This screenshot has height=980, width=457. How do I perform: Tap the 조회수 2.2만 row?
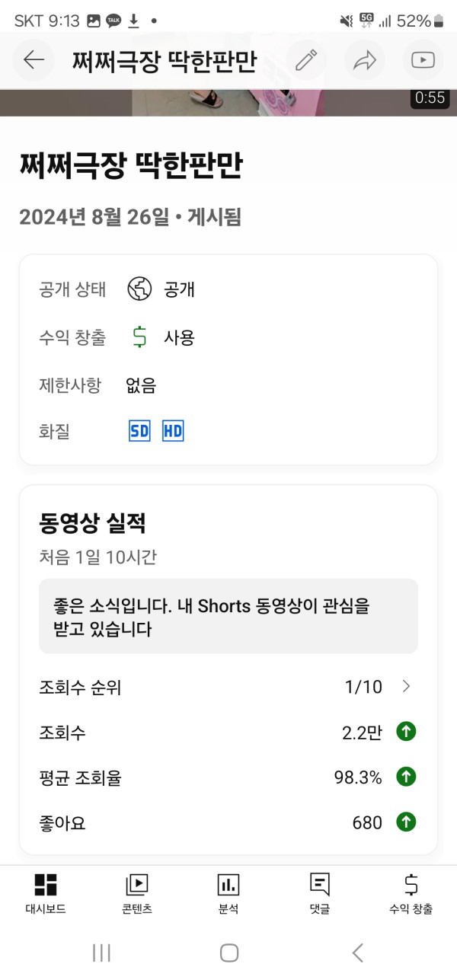[x=228, y=733]
